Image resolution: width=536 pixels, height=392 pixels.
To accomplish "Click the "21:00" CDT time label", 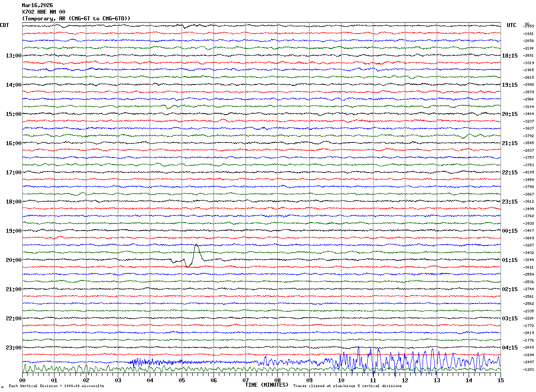I will pos(13,289).
